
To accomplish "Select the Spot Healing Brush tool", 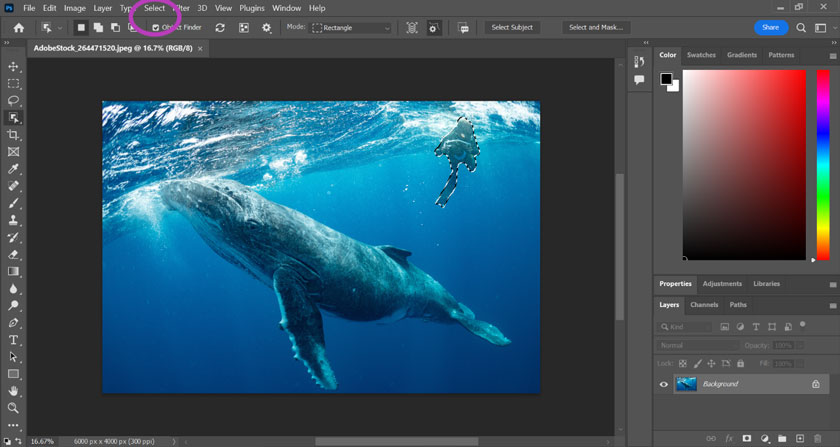I will click(x=13, y=186).
